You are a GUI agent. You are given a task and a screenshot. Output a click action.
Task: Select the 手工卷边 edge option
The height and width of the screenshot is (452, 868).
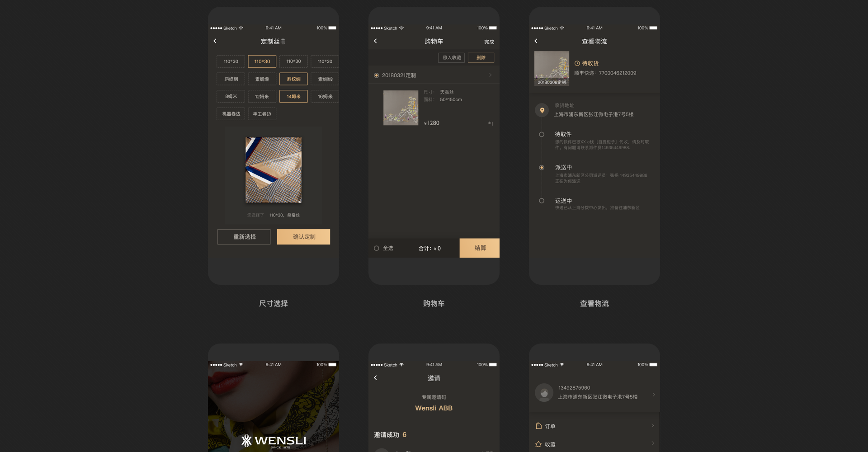(x=262, y=114)
